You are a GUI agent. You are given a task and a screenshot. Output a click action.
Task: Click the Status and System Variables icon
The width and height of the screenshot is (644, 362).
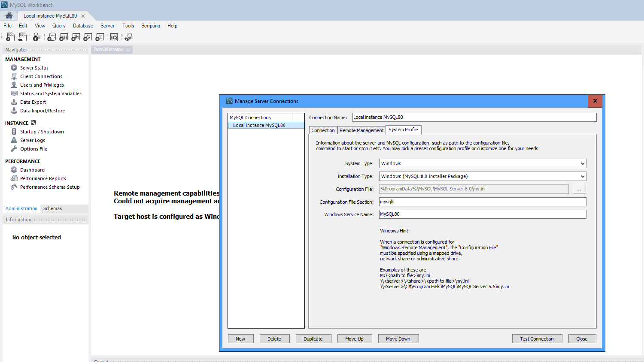pos(14,94)
